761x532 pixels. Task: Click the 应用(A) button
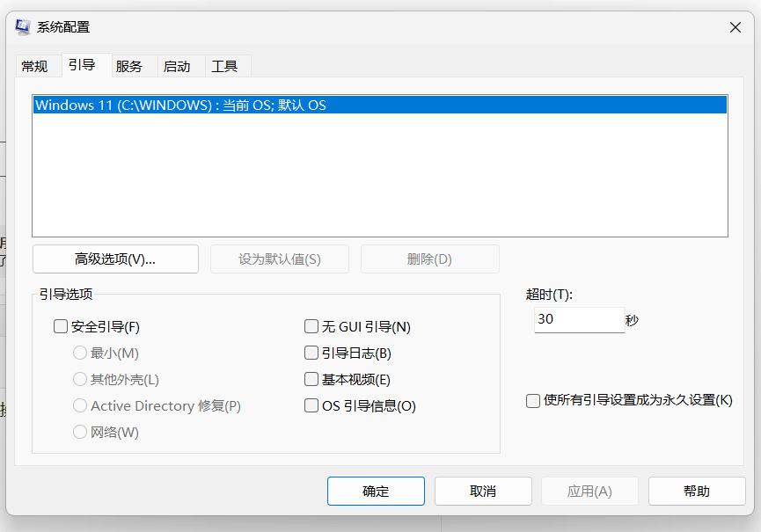pos(589,492)
